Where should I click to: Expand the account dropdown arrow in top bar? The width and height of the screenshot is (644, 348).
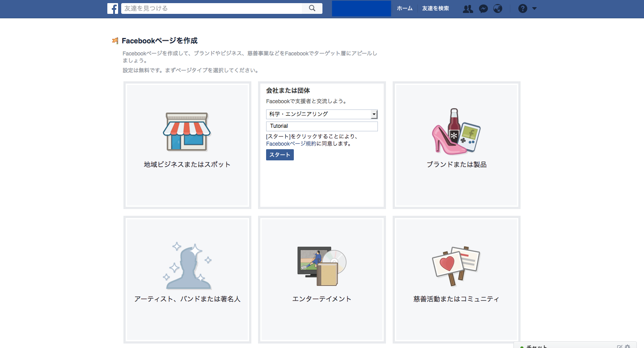[x=534, y=8]
